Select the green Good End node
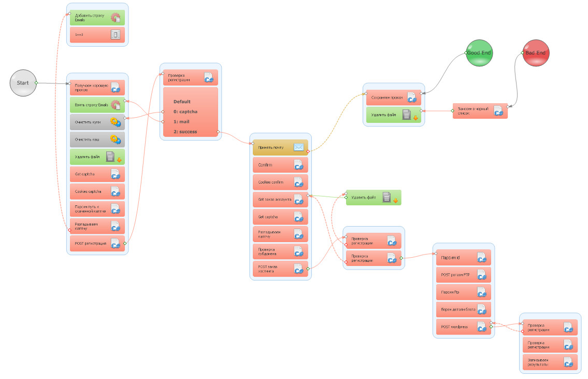Image resolution: width=588 pixels, height=379 pixels. click(x=479, y=53)
